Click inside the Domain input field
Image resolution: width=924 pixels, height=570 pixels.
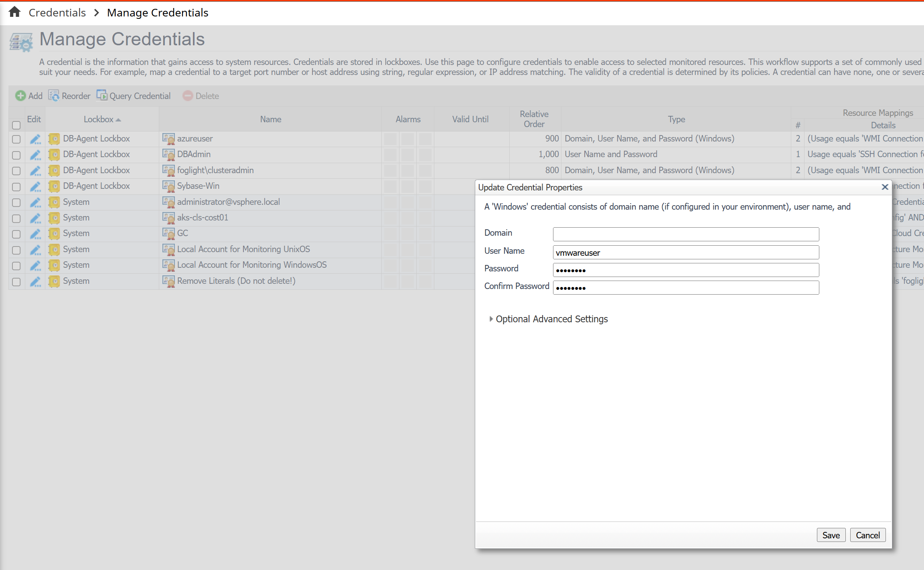[685, 234]
